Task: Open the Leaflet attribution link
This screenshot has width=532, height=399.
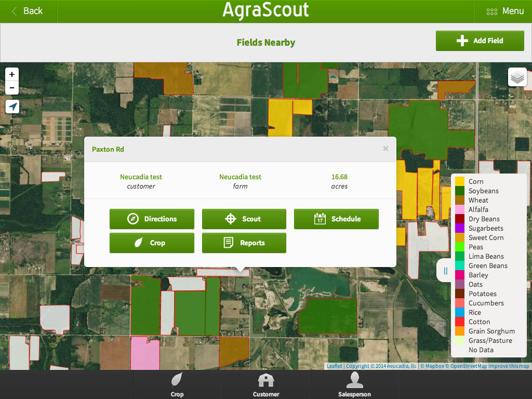Action: point(334,366)
